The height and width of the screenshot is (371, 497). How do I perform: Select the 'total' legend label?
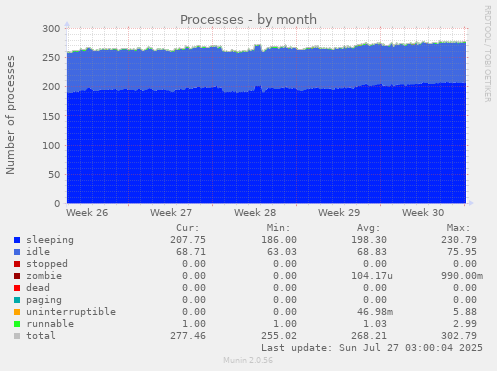[x=41, y=336]
